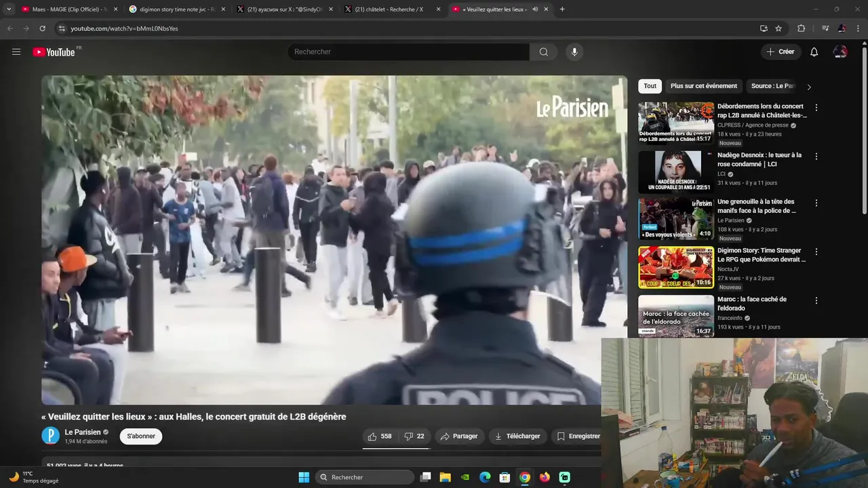The width and height of the screenshot is (868, 488).
Task: Bookmark this page with the star icon
Action: 778,28
